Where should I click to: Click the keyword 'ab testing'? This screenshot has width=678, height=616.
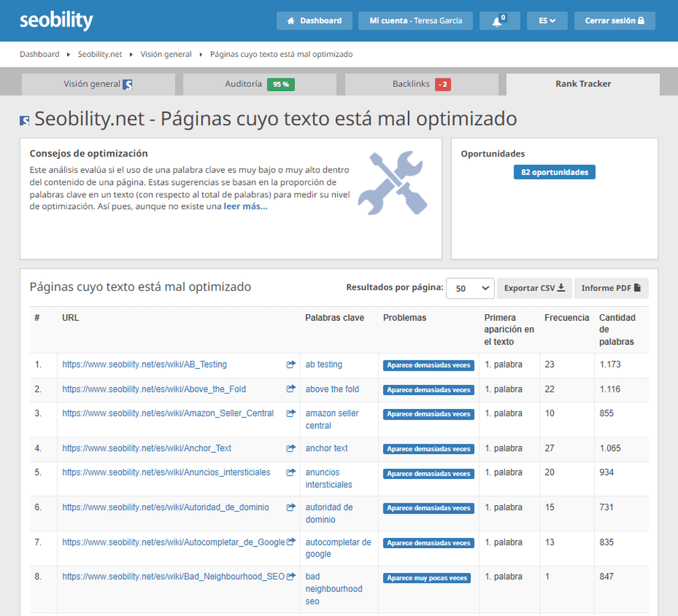pyautogui.click(x=324, y=365)
